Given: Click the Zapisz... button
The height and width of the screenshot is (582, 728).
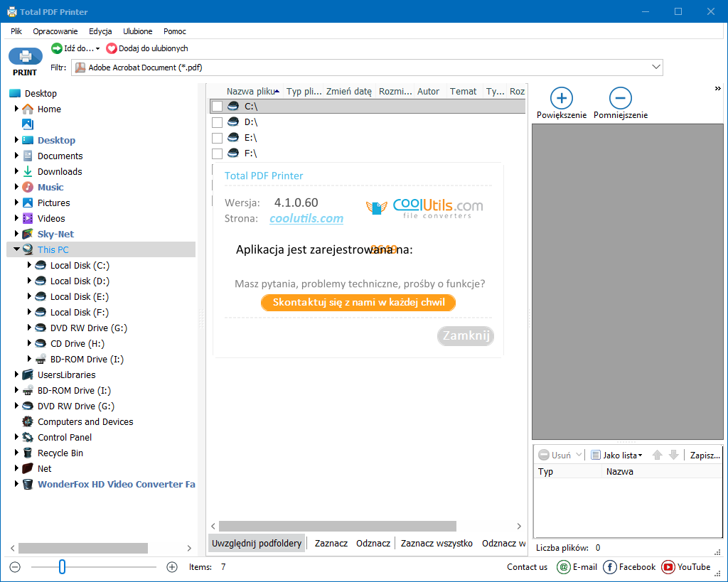Looking at the screenshot, I should [x=705, y=456].
